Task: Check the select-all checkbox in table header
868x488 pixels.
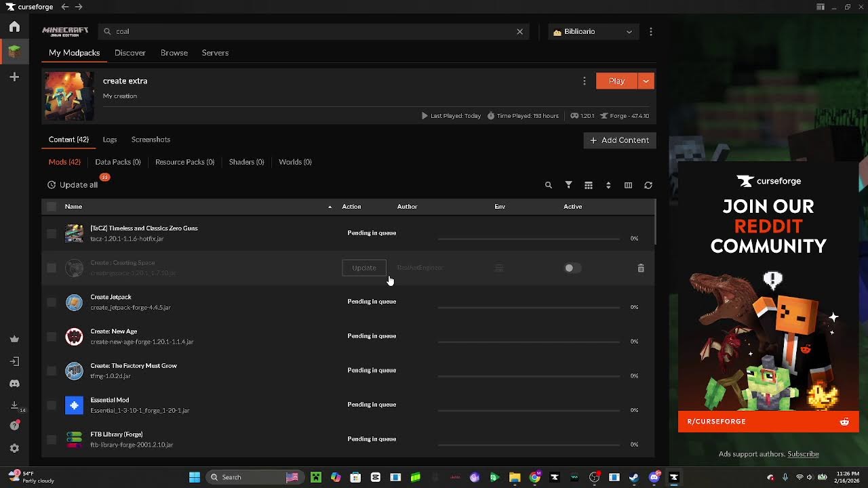Action: point(52,207)
